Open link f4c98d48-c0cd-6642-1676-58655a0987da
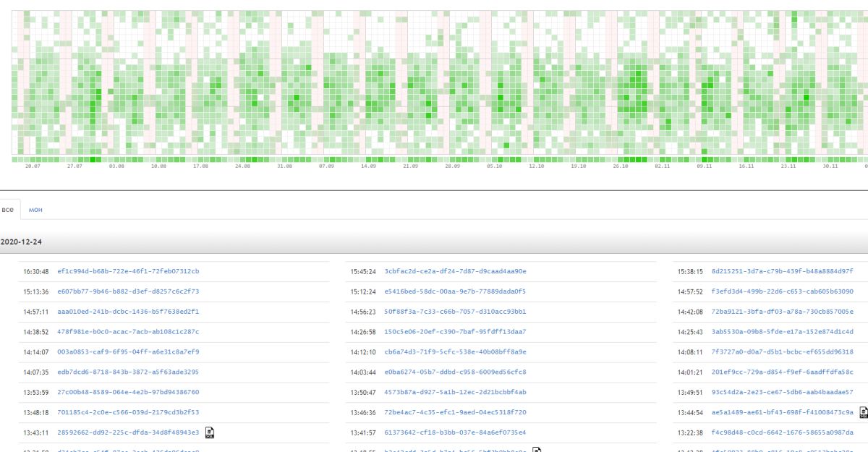This screenshot has height=452, width=868. [x=783, y=432]
